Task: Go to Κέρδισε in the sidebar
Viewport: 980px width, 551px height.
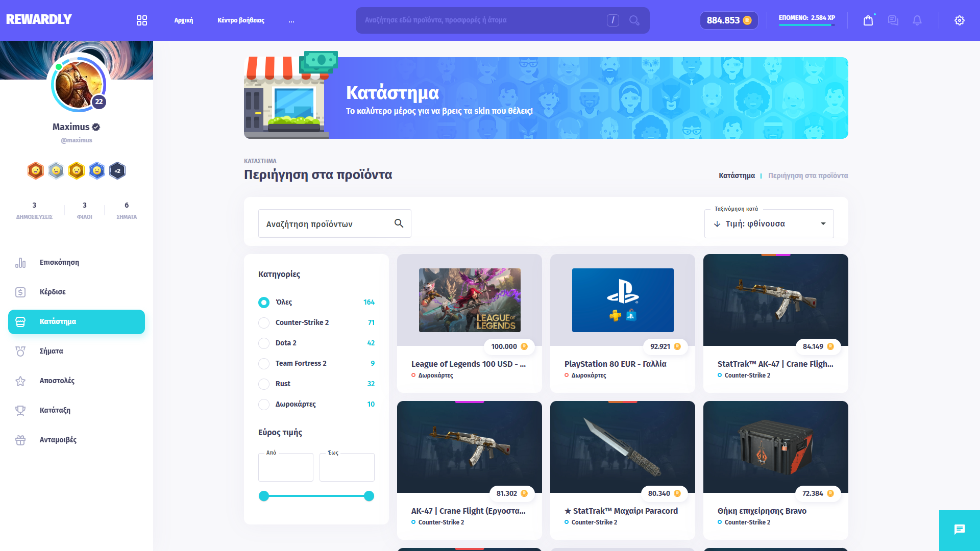Action: (x=77, y=292)
